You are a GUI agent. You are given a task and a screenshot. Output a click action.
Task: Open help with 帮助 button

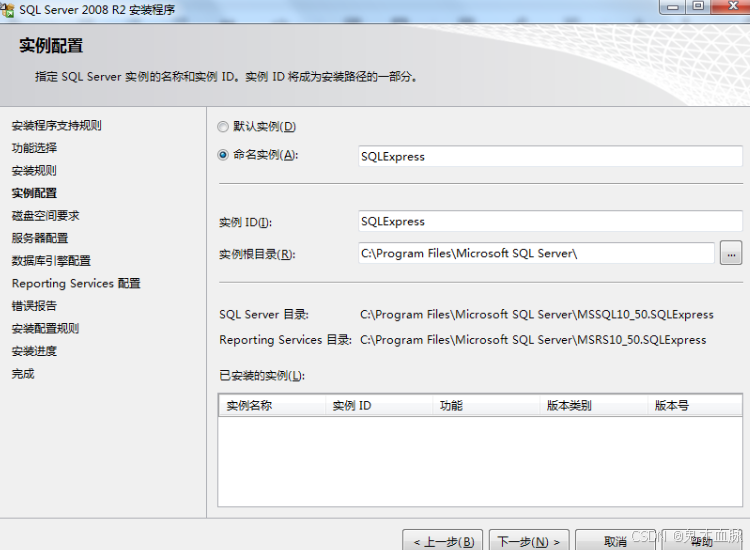[x=702, y=541]
